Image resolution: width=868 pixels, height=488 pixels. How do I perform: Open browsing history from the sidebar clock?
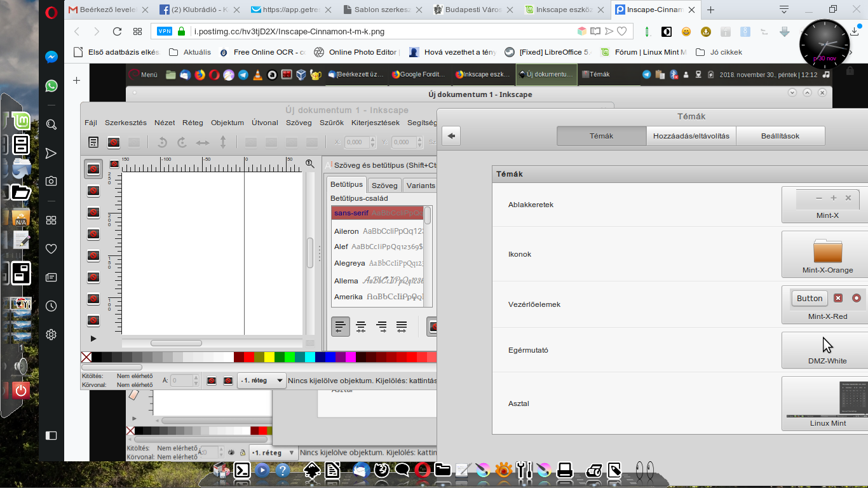coord(51,306)
